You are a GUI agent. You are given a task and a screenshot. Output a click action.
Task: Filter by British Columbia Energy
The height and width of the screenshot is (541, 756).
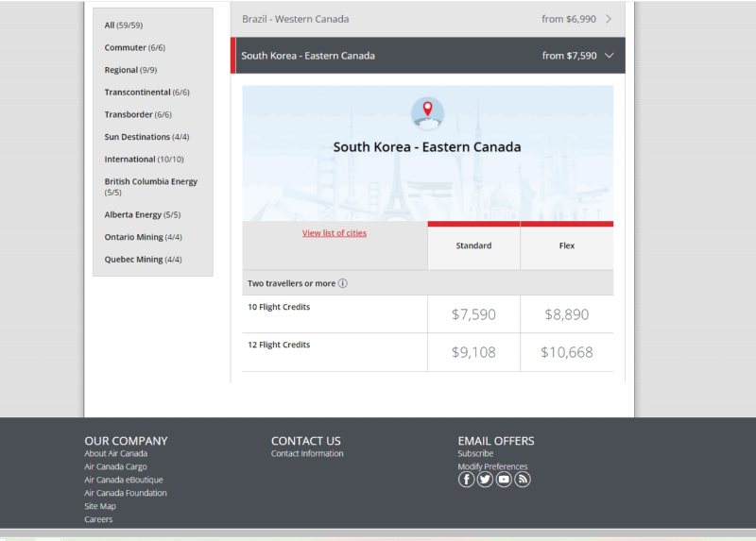(x=151, y=181)
